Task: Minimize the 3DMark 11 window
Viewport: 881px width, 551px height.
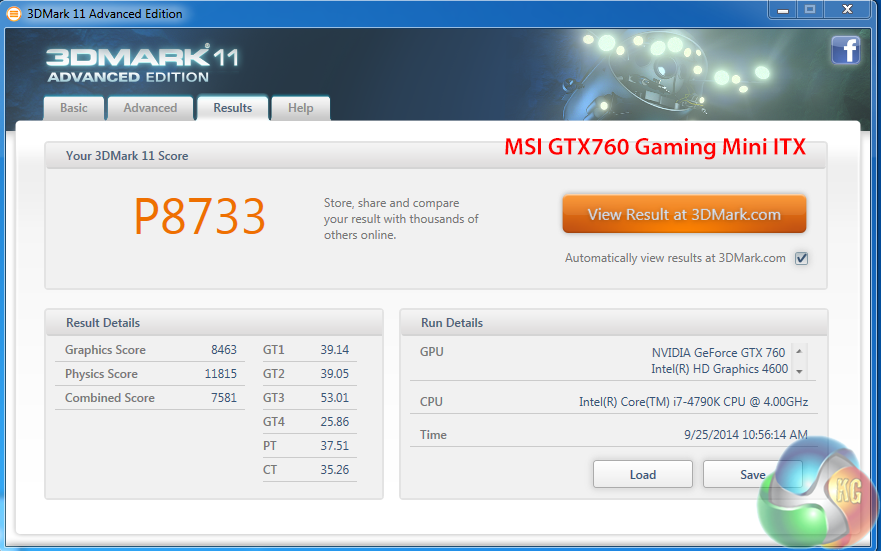Action: click(x=783, y=10)
